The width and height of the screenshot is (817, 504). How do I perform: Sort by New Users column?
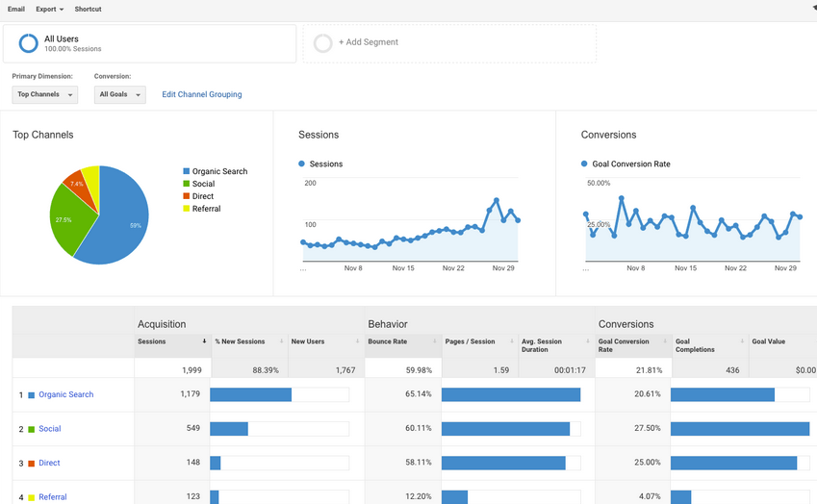326,345
